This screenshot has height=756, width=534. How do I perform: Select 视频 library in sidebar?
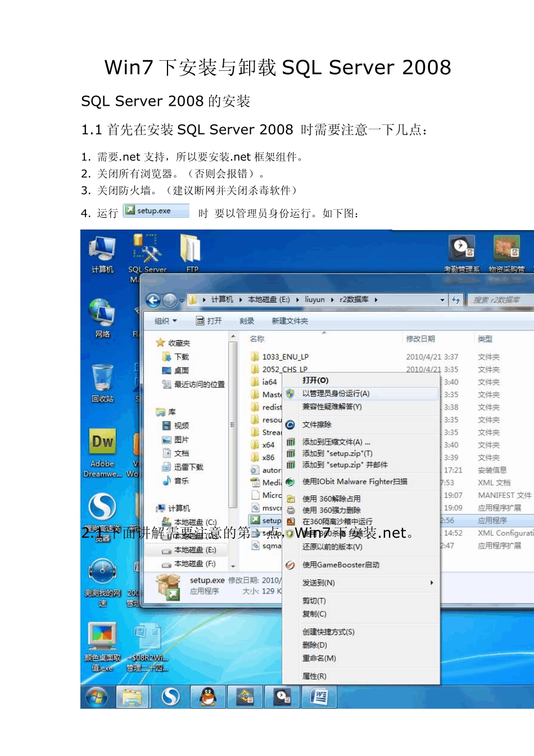(x=176, y=426)
